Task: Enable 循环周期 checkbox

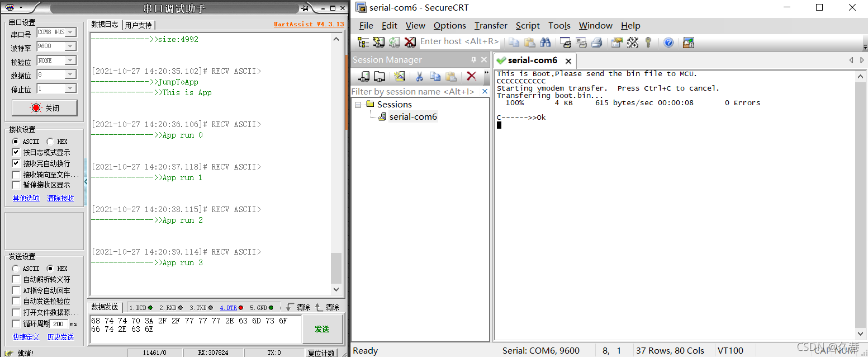Action: (x=16, y=323)
